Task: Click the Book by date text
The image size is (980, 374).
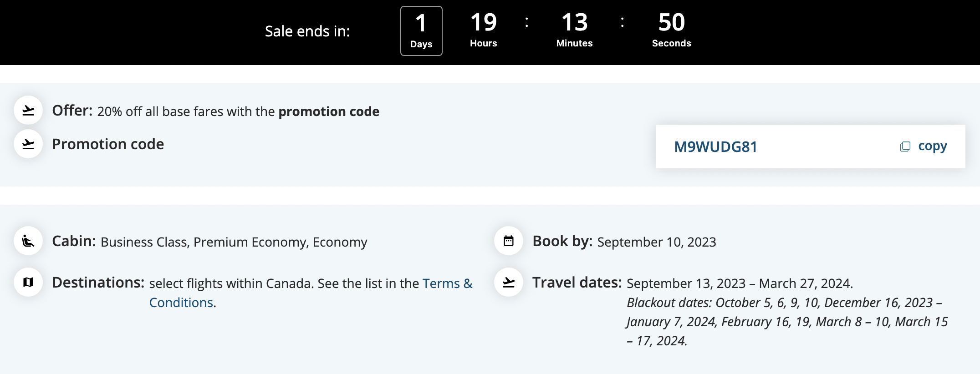Action: 657,242
